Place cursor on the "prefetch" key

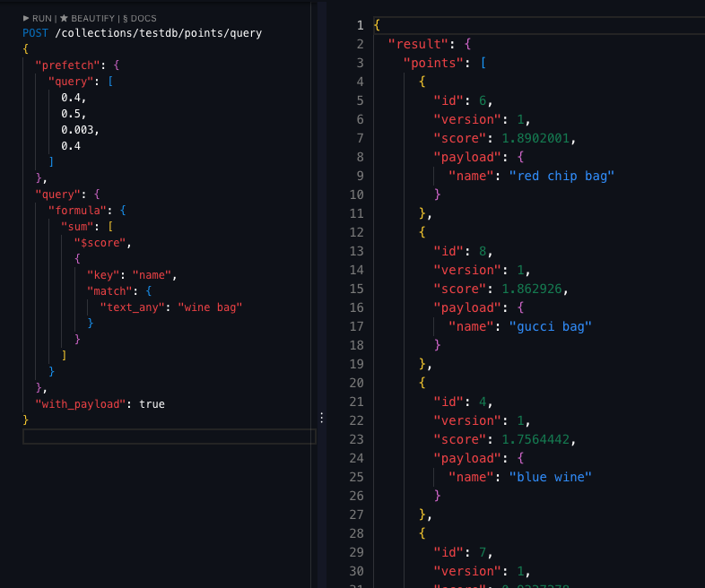pos(67,65)
